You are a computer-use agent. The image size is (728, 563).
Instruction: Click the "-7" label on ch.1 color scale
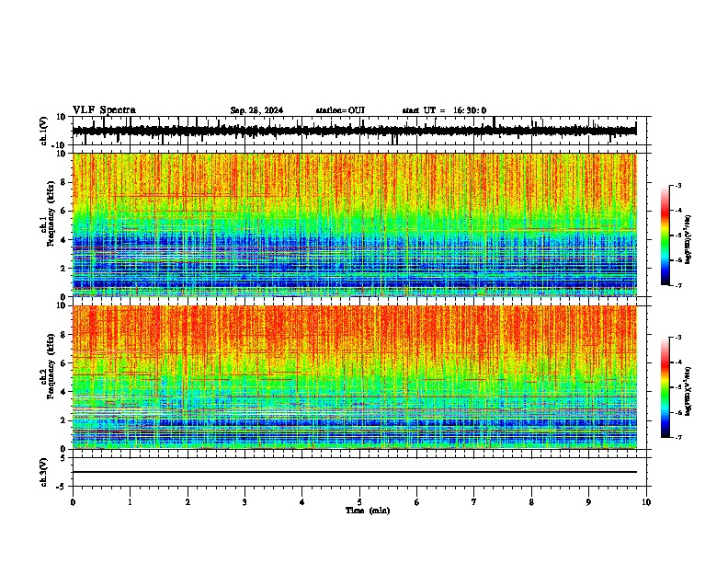(x=677, y=286)
